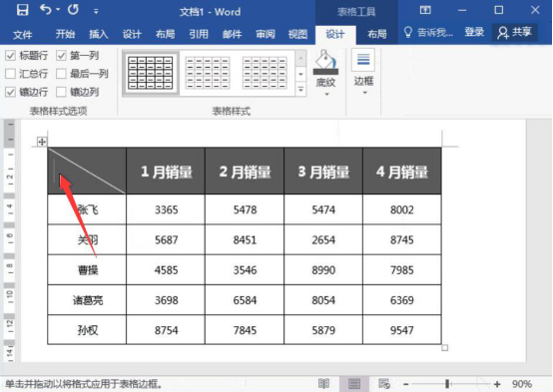
Task: Click the 1月销量 header cell
Action: tap(166, 172)
